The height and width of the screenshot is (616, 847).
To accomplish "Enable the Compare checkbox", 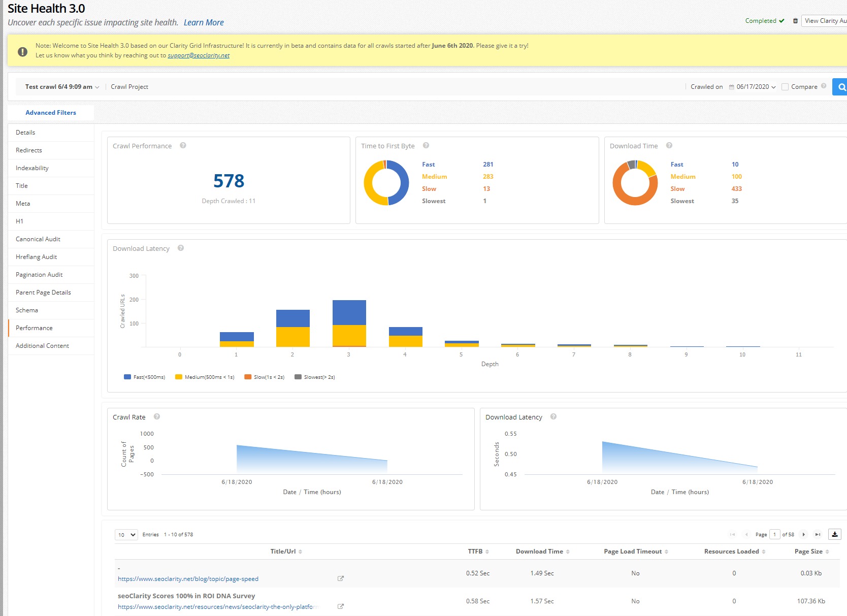I will [x=785, y=87].
